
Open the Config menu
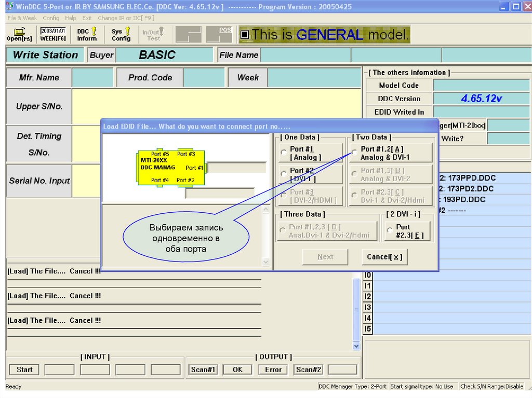coord(51,18)
